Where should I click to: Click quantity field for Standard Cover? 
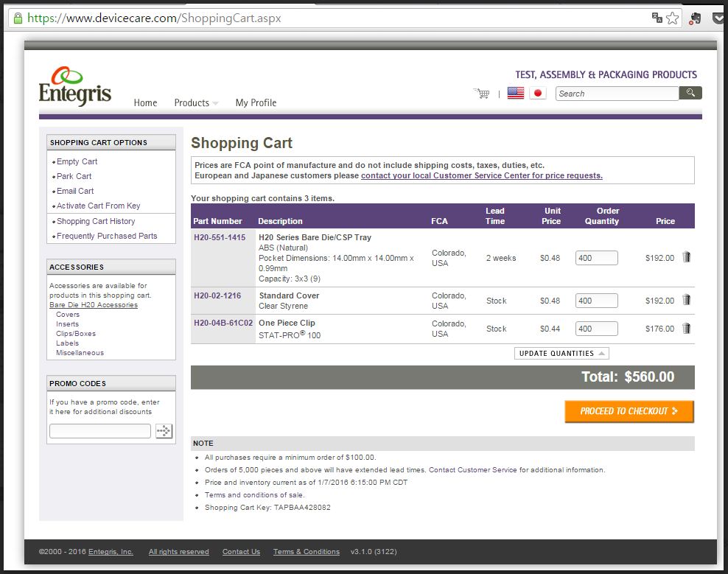[597, 301]
